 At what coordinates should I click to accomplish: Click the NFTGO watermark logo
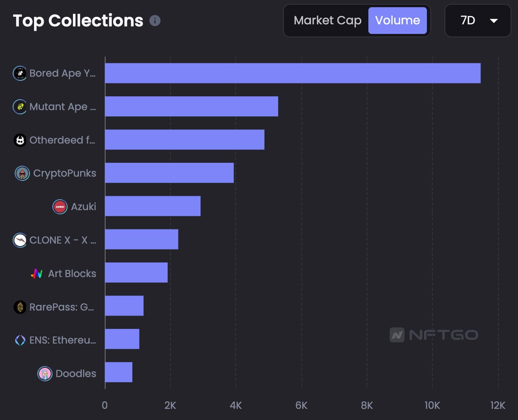[x=434, y=335]
